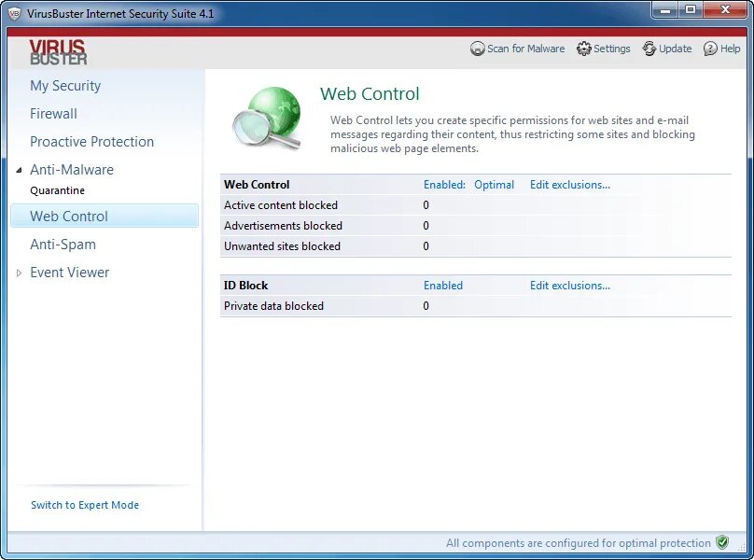754x560 pixels.
Task: Open Quarantine under Anti-Malware
Action: click(x=57, y=190)
